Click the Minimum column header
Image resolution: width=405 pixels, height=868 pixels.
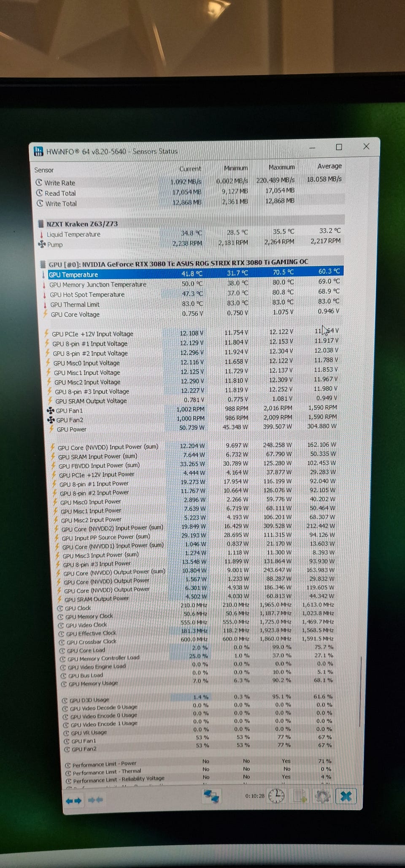(x=236, y=168)
